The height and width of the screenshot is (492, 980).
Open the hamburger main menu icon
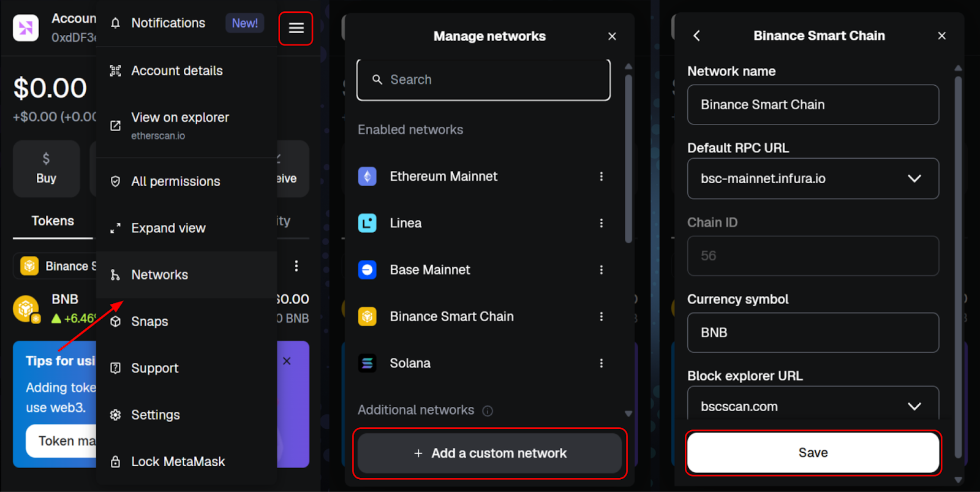296,28
